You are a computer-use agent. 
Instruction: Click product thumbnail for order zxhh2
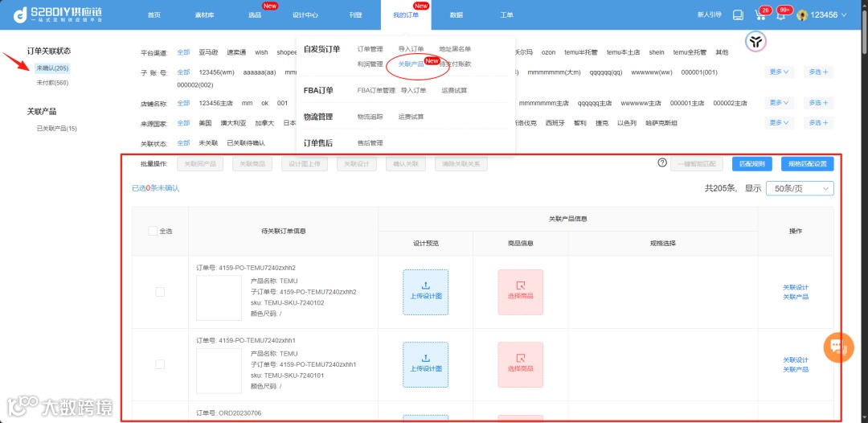click(219, 298)
